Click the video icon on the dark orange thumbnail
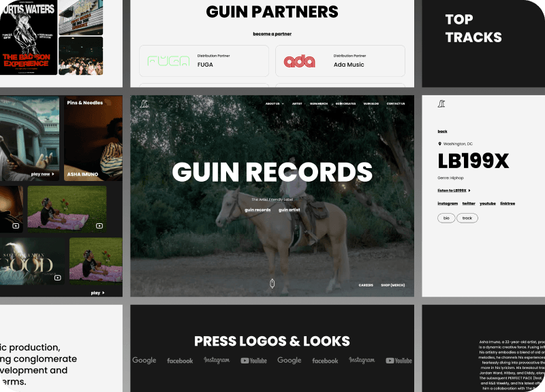 16,226
